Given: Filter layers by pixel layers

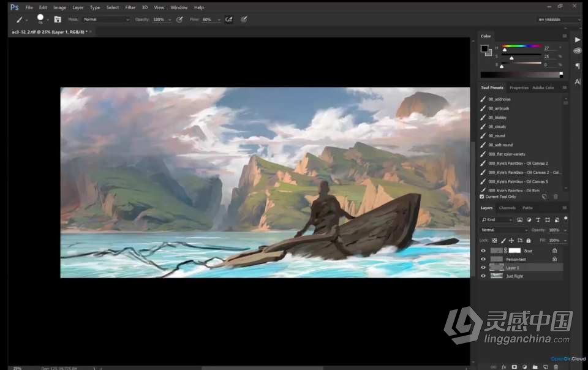Looking at the screenshot, I should (520, 220).
